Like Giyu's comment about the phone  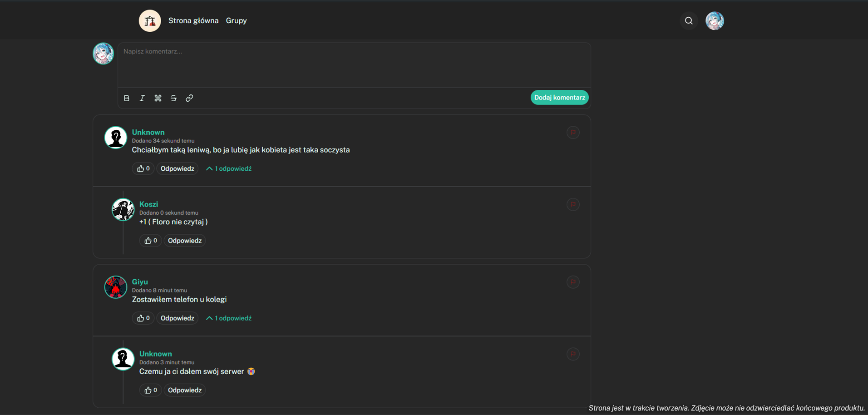pyautogui.click(x=143, y=318)
